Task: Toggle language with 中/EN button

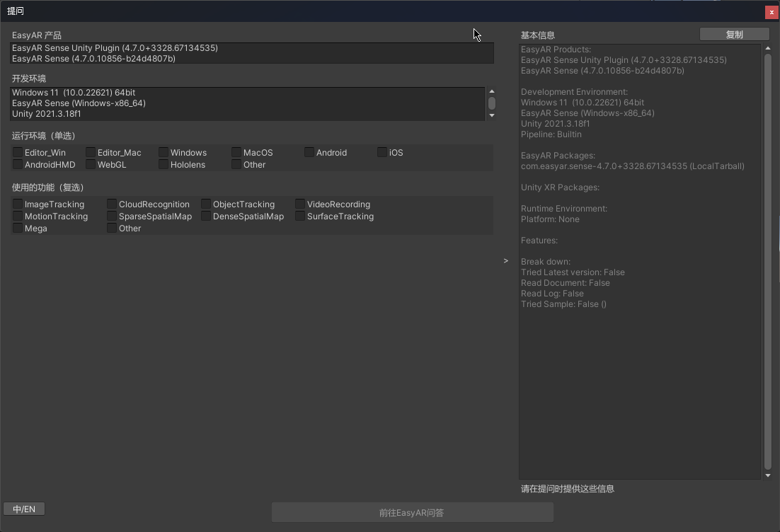Action: (24, 509)
